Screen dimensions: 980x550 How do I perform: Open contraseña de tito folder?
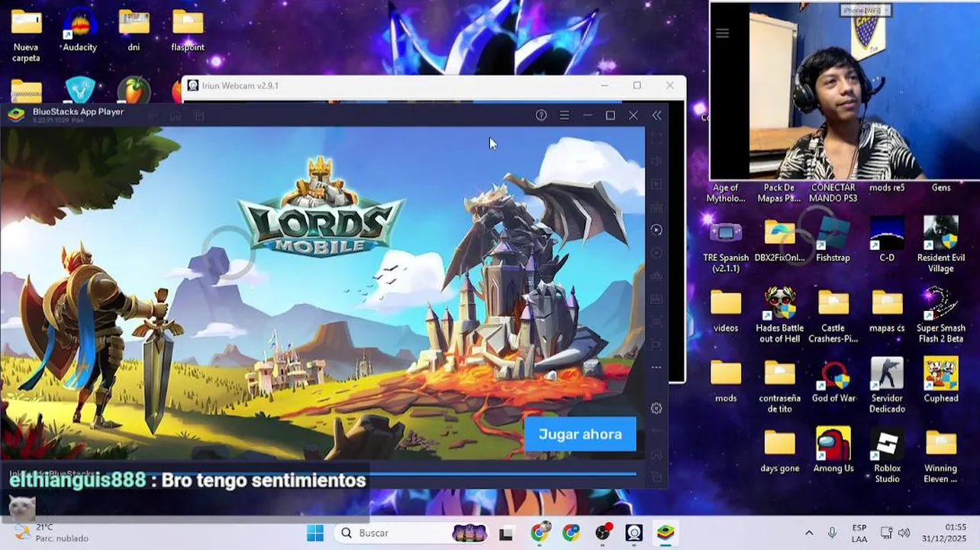point(780,385)
